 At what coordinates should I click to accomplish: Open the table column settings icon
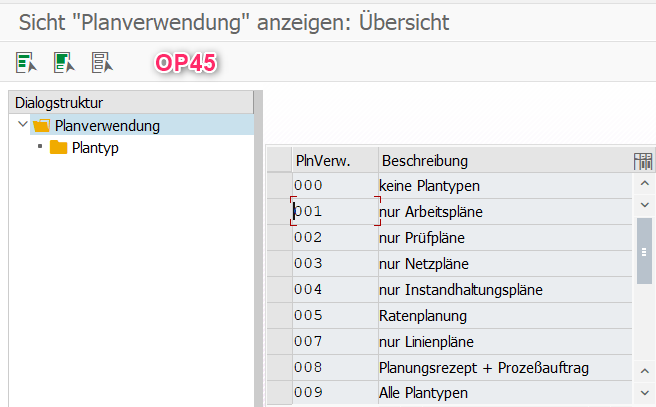point(643,161)
